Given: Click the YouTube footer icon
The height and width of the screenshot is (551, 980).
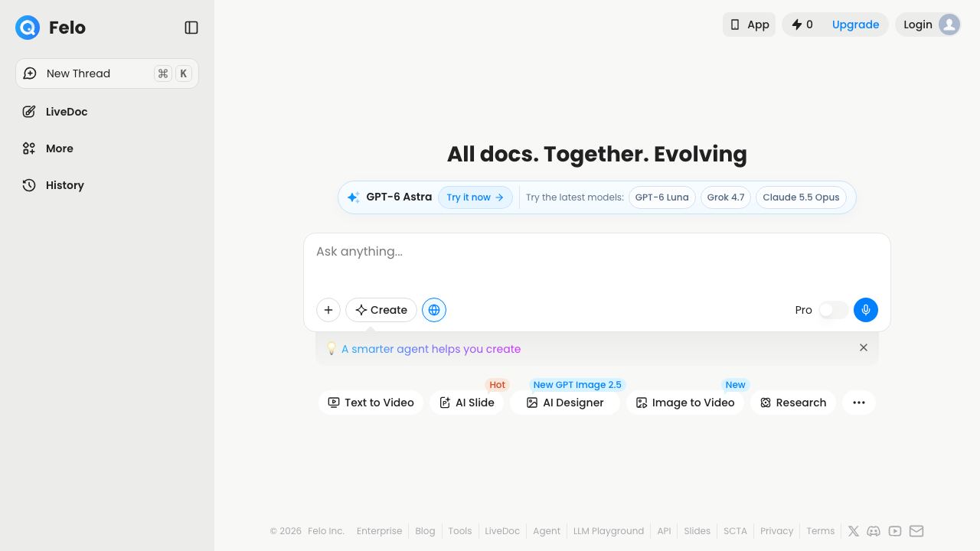Looking at the screenshot, I should (895, 531).
